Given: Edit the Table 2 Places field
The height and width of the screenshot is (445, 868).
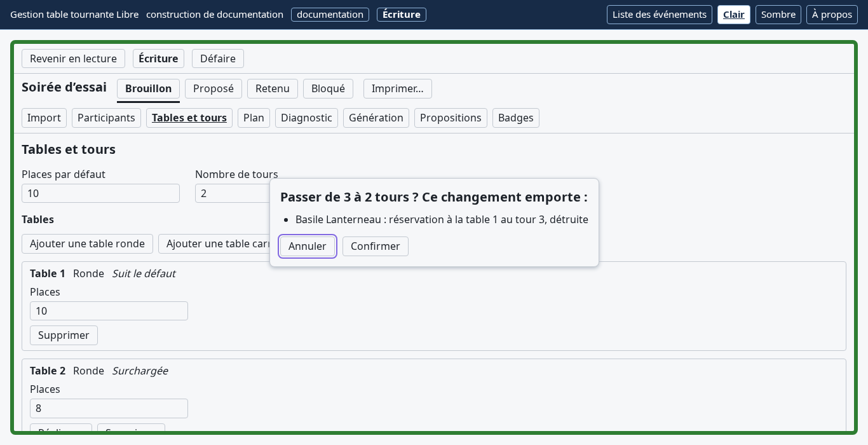Looking at the screenshot, I should 109,408.
